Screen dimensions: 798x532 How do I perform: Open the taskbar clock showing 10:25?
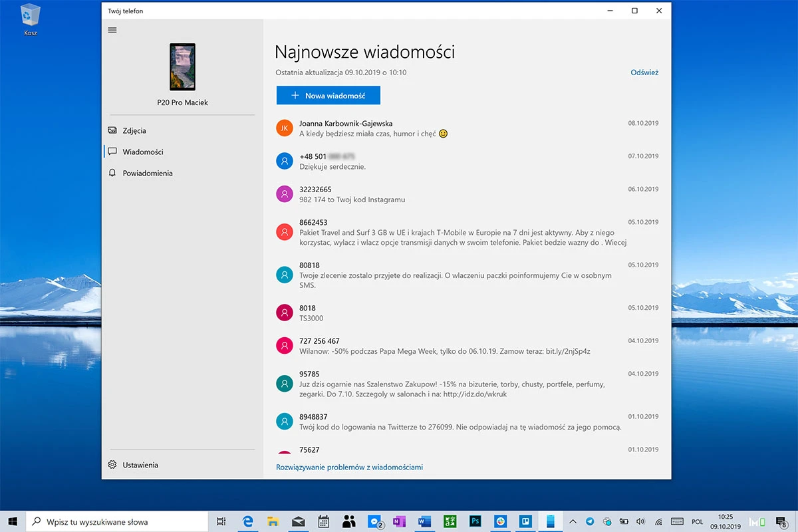pyautogui.click(x=725, y=521)
